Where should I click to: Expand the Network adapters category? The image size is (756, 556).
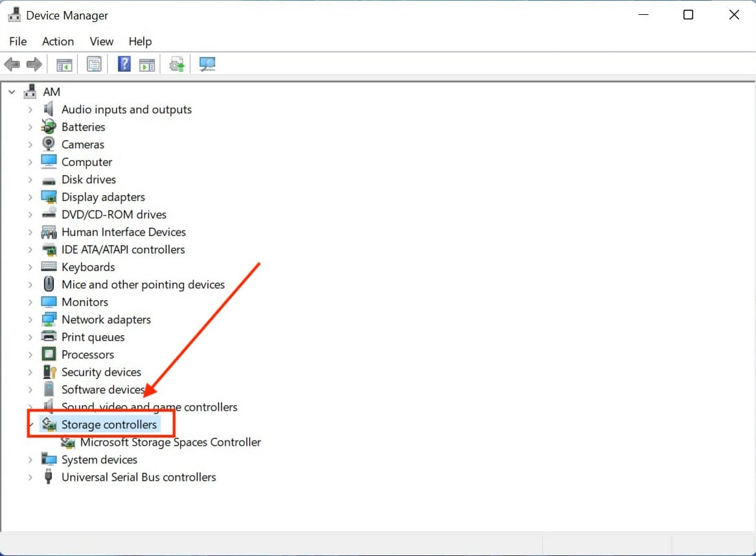(30, 319)
